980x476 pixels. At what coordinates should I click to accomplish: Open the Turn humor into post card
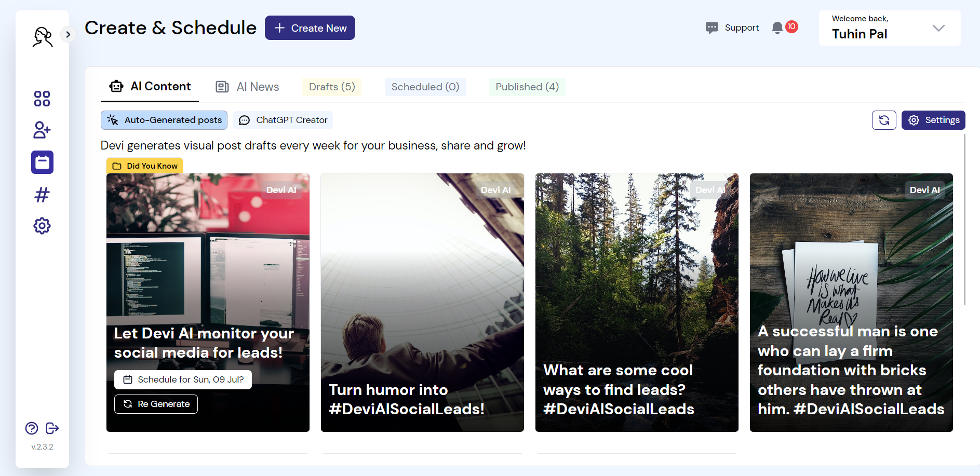422,303
